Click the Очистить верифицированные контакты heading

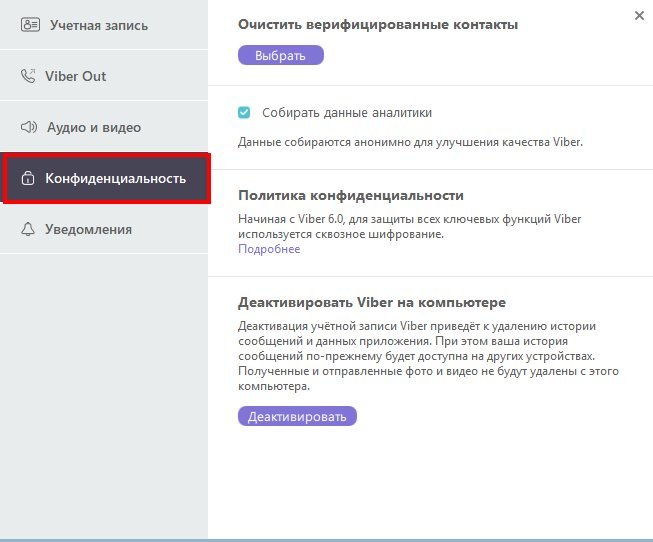[378, 23]
